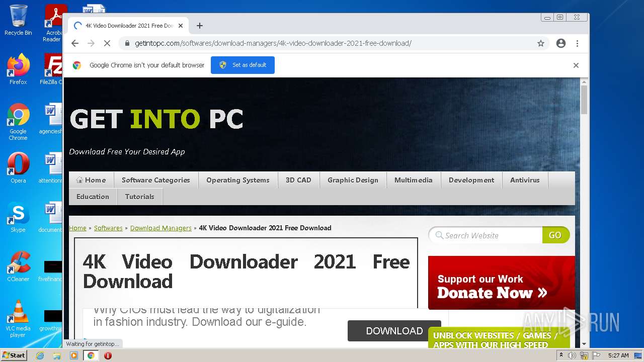
Task: Click the green GO search button
Action: coord(555,235)
